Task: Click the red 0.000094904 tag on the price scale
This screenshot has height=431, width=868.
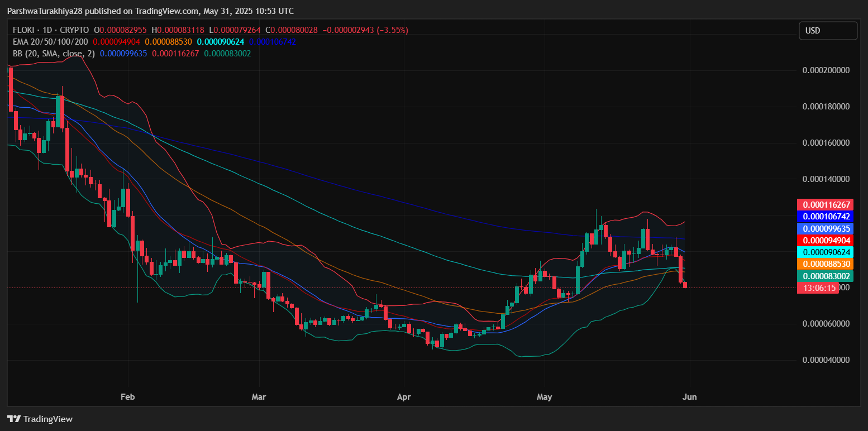Action: [x=826, y=241]
